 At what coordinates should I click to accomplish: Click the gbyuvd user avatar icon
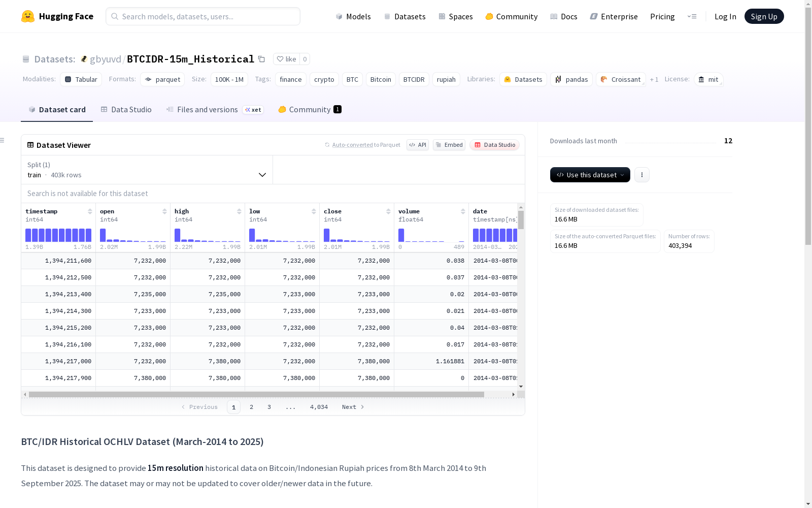pos(84,59)
